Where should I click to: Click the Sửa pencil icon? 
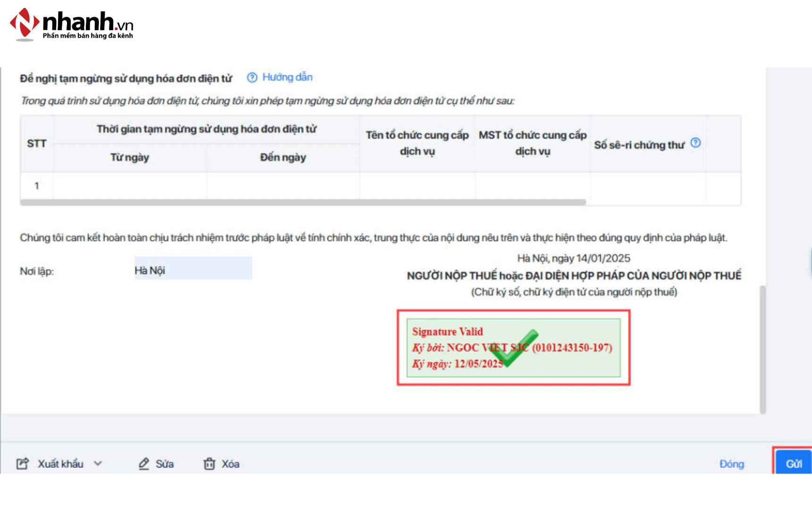tap(144, 464)
